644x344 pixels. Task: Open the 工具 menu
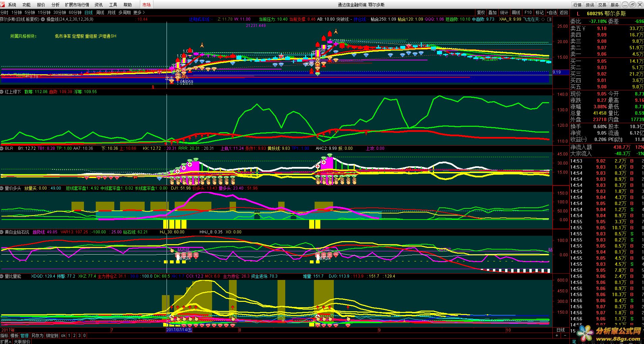tap(113, 5)
